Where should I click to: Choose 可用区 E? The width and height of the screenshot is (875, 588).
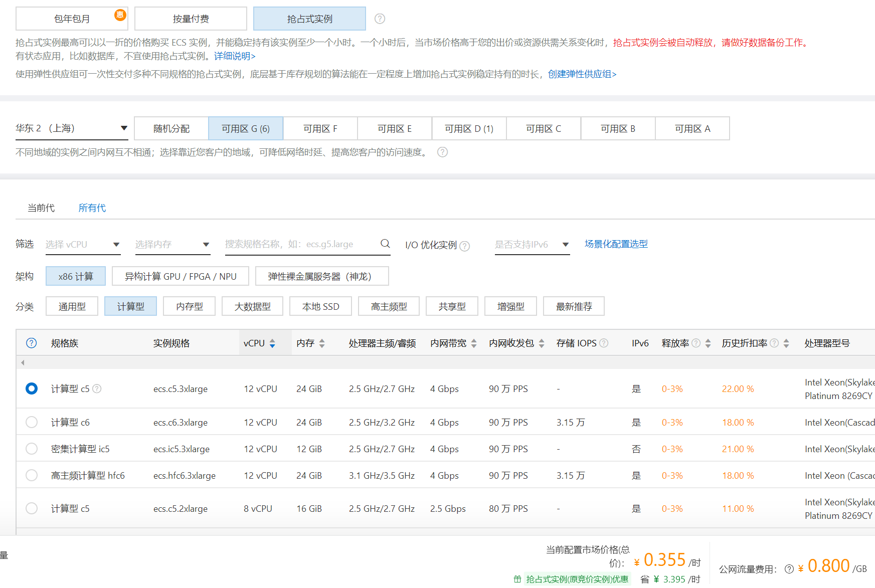[x=395, y=128]
